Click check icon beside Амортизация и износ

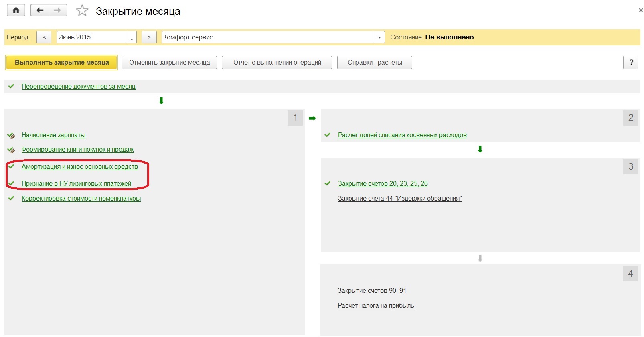(x=11, y=166)
